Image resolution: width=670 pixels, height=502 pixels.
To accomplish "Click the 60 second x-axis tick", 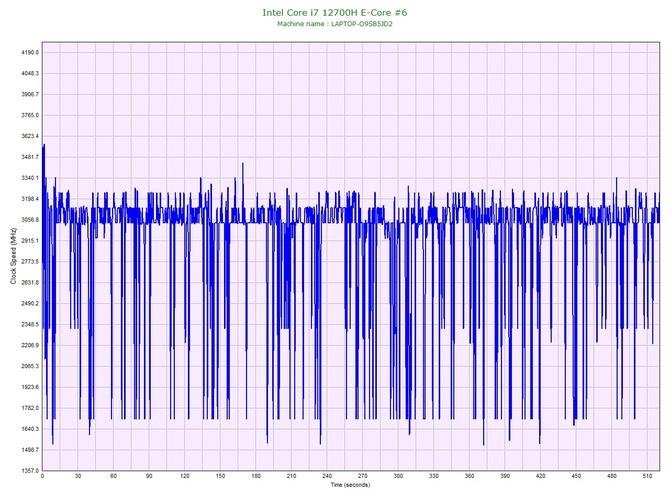I will pos(113,477).
